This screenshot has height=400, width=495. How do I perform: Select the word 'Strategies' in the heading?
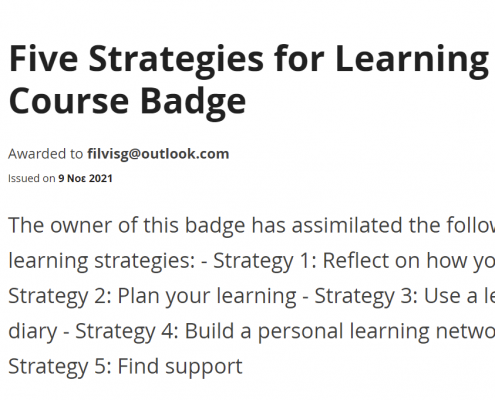(x=176, y=61)
